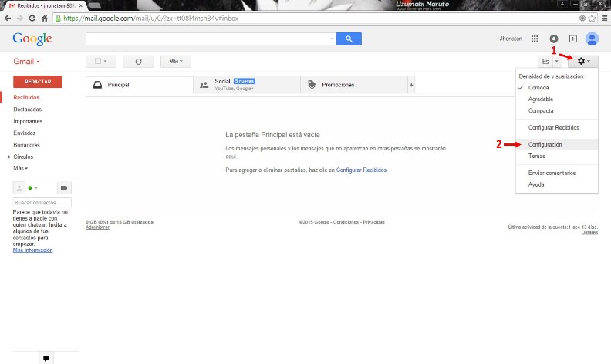This screenshot has height=364, width=611.
Task: Expand Más in left sidebar
Action: pos(20,168)
